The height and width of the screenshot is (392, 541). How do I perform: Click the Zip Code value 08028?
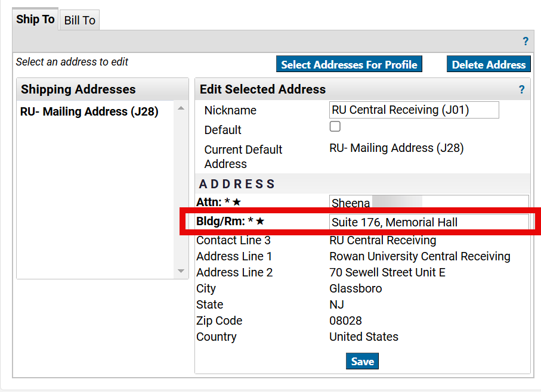pyautogui.click(x=345, y=321)
